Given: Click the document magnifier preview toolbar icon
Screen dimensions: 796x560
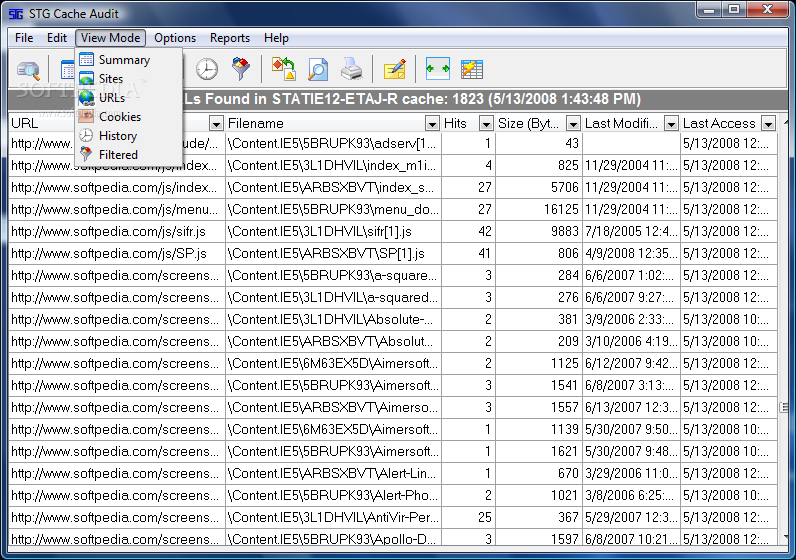Looking at the screenshot, I should tap(318, 69).
